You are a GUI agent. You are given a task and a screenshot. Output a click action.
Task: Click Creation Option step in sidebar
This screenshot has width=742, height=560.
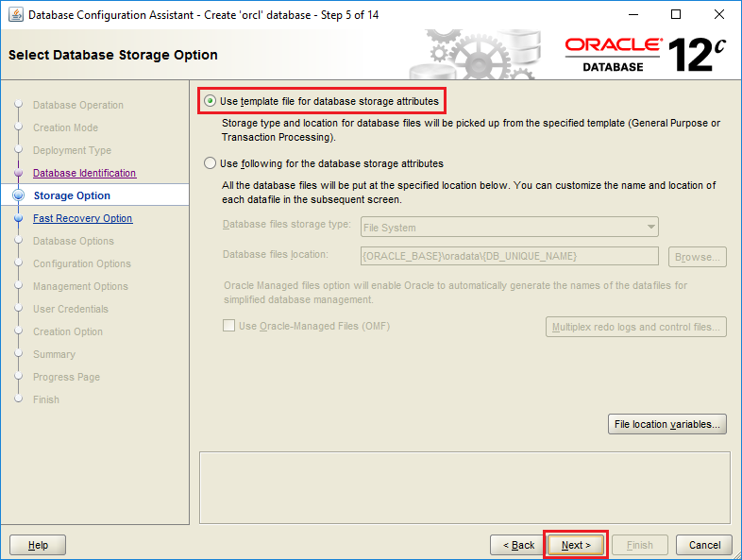coord(68,331)
